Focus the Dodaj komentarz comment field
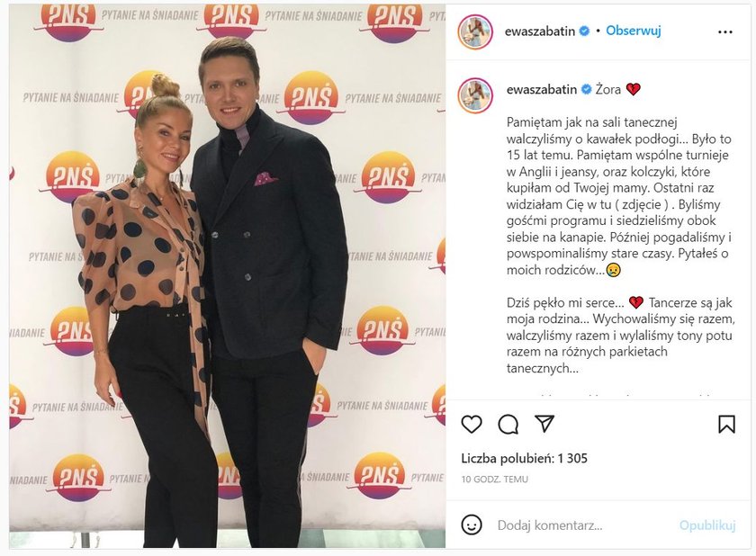Viewport: 756px width, 556px height. [x=585, y=525]
